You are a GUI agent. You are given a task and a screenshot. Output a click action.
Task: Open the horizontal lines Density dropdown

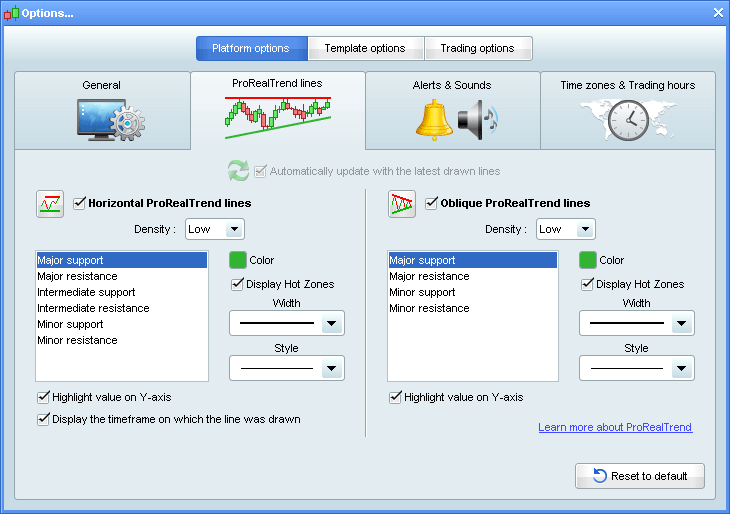(x=215, y=229)
